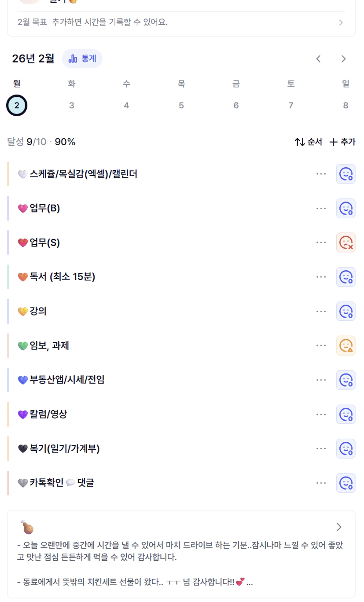Select Friday the 6th in calendar

[236, 106]
